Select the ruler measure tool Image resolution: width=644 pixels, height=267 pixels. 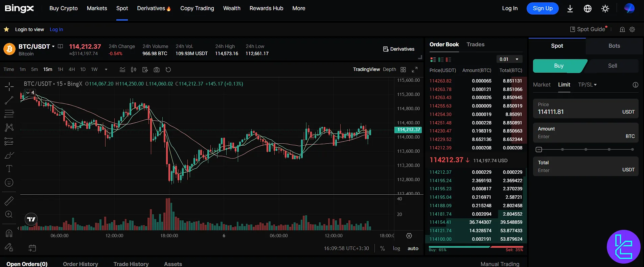point(9,201)
